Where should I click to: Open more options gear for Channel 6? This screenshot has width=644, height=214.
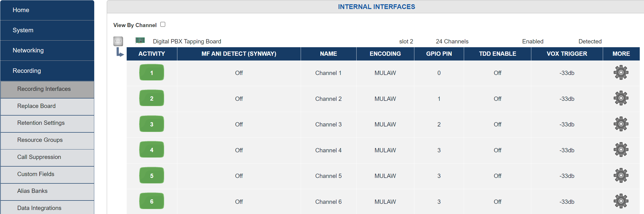(x=621, y=201)
